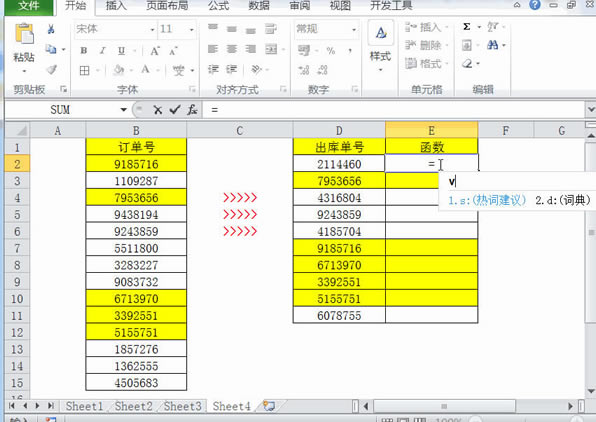Click the Fill Color paint bucket
Screen dimensions: 596x422
pos(119,70)
